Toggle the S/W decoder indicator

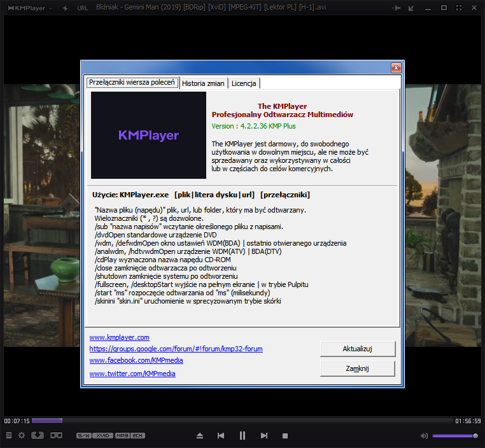point(84,435)
